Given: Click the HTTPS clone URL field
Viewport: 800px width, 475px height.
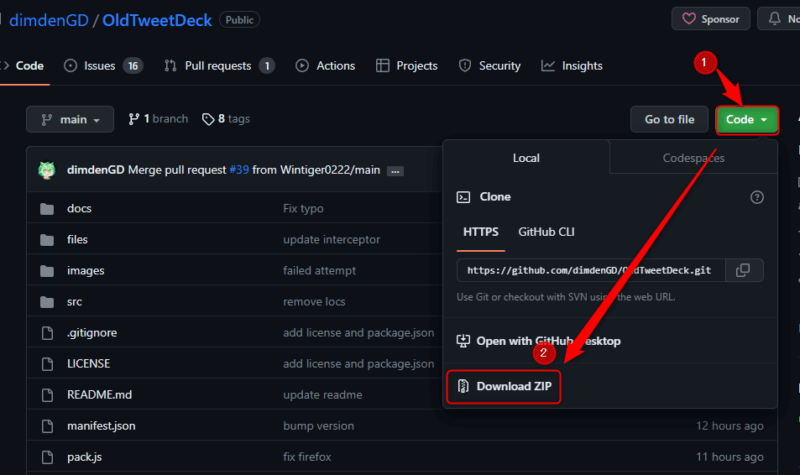Looking at the screenshot, I should [590, 270].
